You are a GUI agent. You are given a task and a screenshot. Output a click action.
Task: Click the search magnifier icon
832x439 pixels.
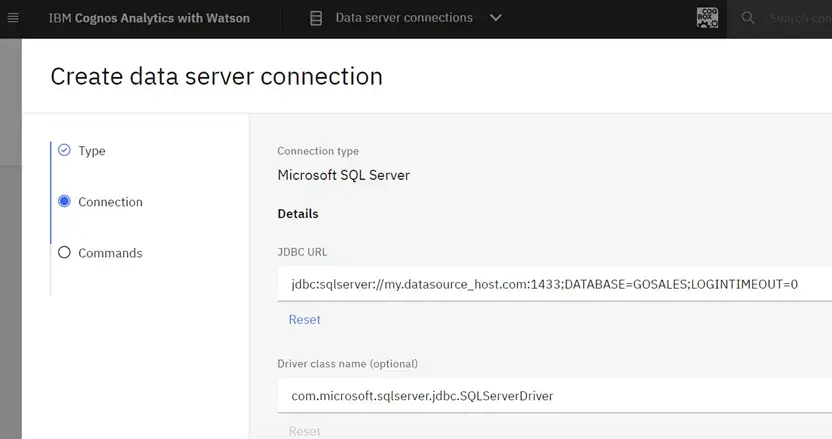click(x=748, y=18)
